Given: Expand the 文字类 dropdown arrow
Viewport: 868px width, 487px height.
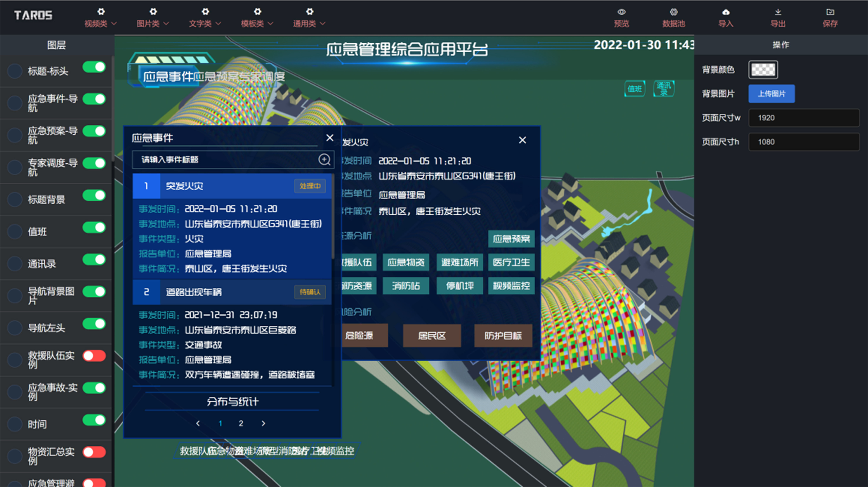Looking at the screenshot, I should tap(218, 24).
